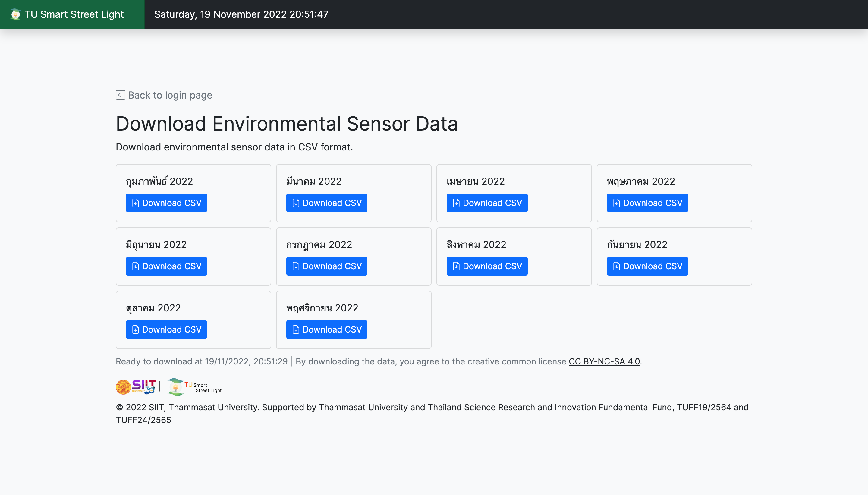Download CSV for มีนาคม 2022
868x495 pixels.
(x=326, y=203)
